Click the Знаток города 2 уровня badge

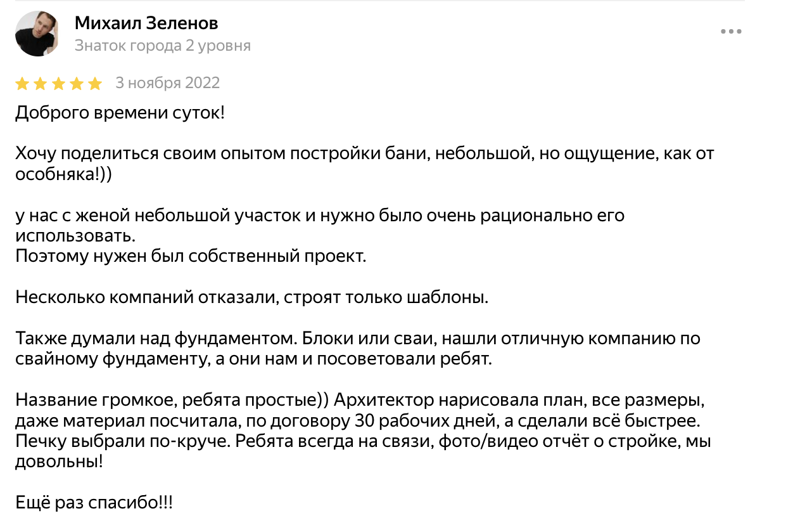163,46
